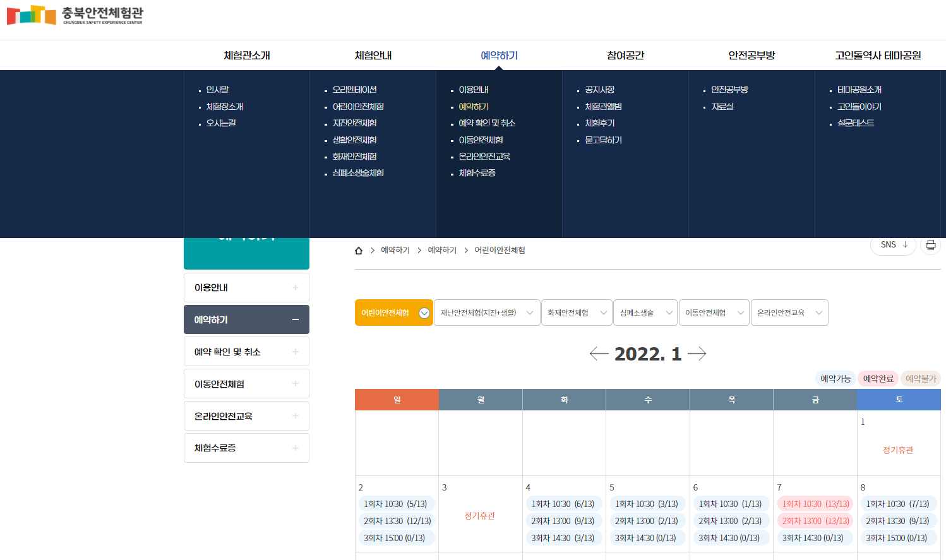
Task: Click the 일 (Sunday) column header
Action: (397, 400)
